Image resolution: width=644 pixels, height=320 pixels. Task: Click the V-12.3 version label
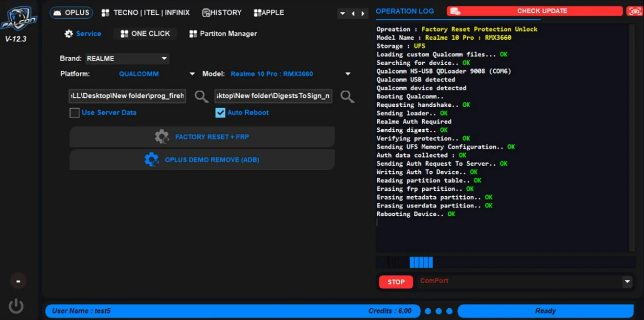[x=16, y=39]
